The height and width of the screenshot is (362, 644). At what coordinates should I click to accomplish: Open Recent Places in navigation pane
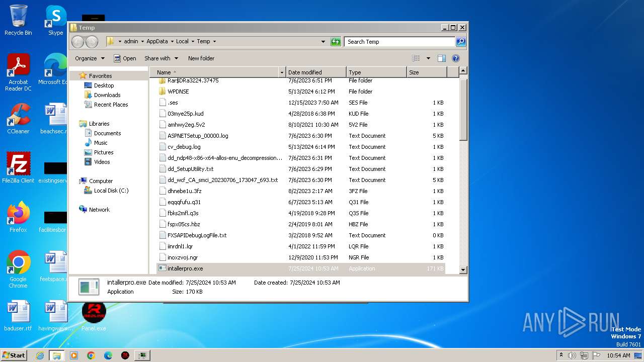[x=111, y=105]
